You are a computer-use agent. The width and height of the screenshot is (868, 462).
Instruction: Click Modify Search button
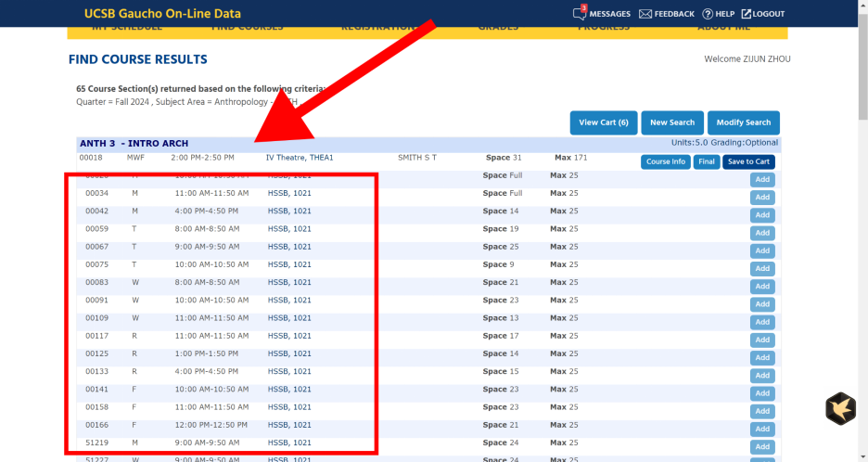[744, 122]
